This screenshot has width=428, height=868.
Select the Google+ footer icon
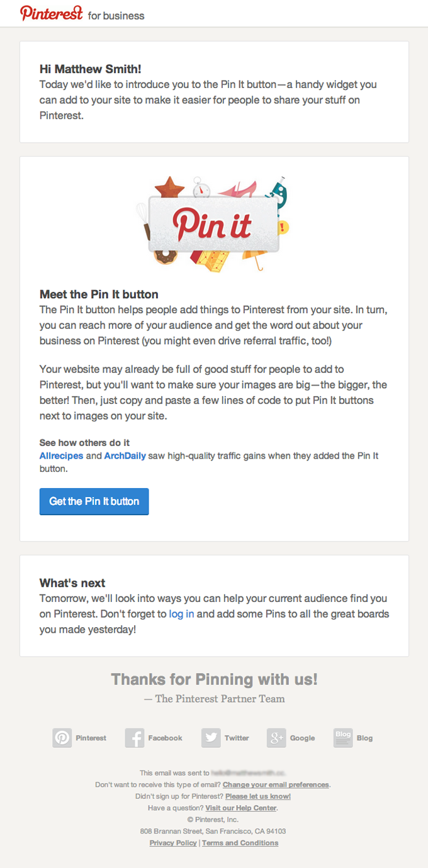pyautogui.click(x=276, y=738)
